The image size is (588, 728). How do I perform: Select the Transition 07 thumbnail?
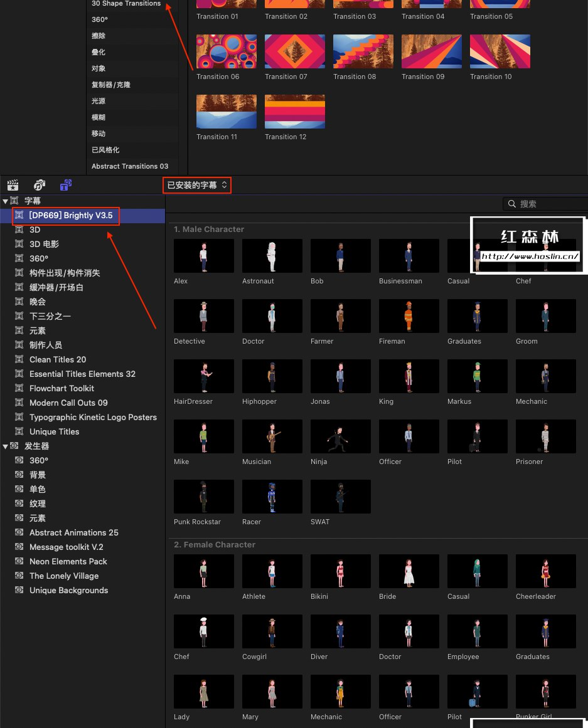[x=295, y=51]
